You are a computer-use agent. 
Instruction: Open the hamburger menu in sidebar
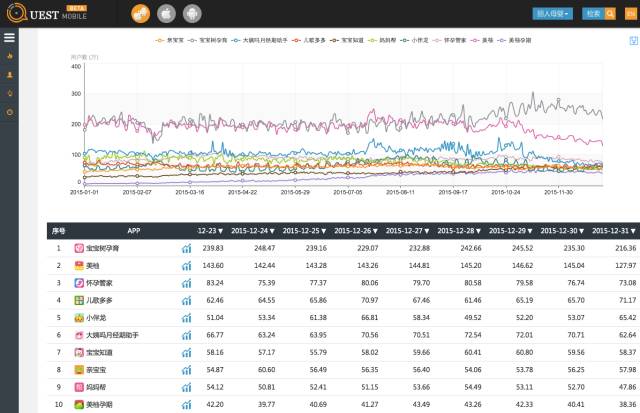[9, 38]
